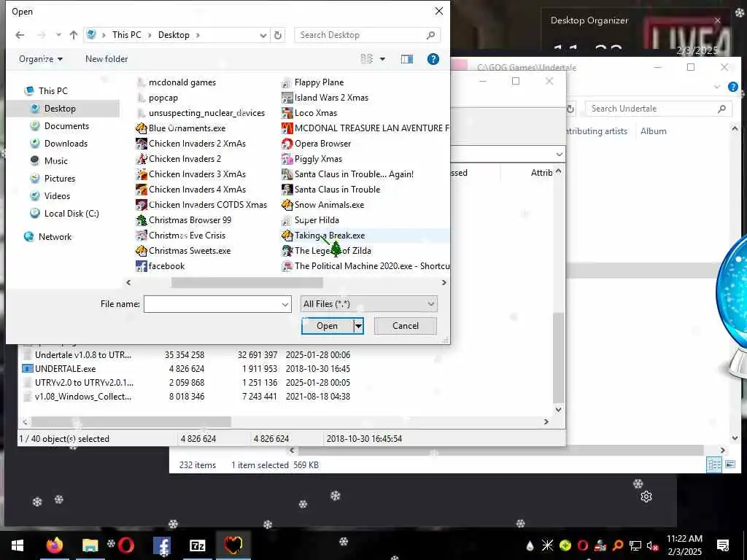Screen dimensions: 747x560
Task: Open Windows Start menu
Action: pyautogui.click(x=18, y=545)
